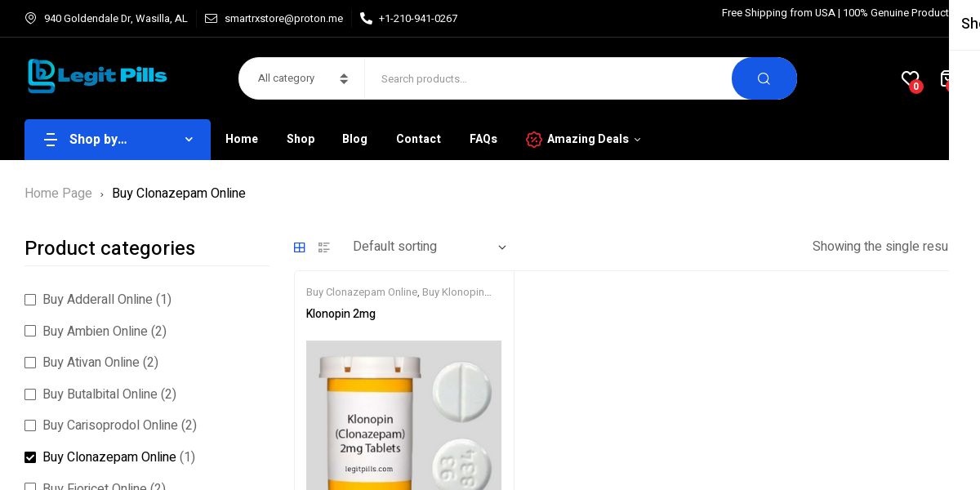Click the Shop by hamburger icon

pos(51,140)
